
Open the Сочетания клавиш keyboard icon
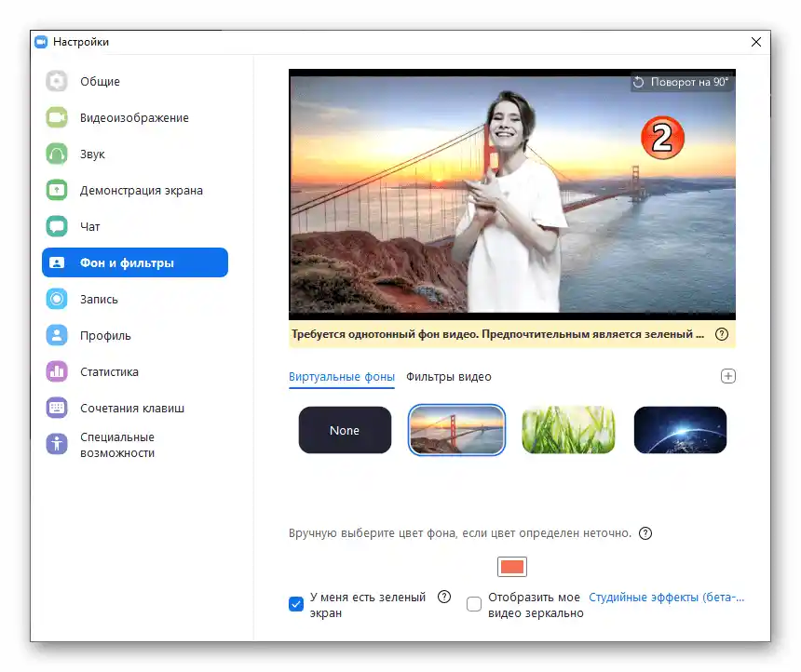[x=57, y=408]
